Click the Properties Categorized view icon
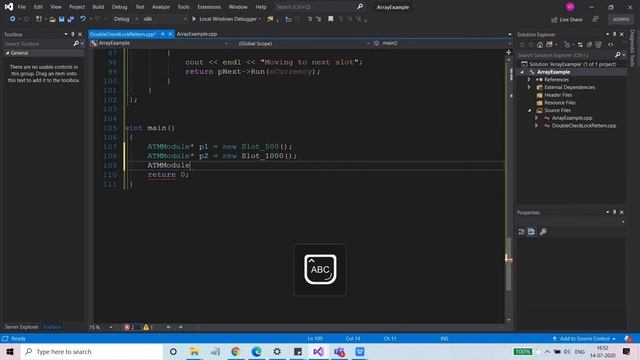This screenshot has width=640, height=360. [x=522, y=231]
